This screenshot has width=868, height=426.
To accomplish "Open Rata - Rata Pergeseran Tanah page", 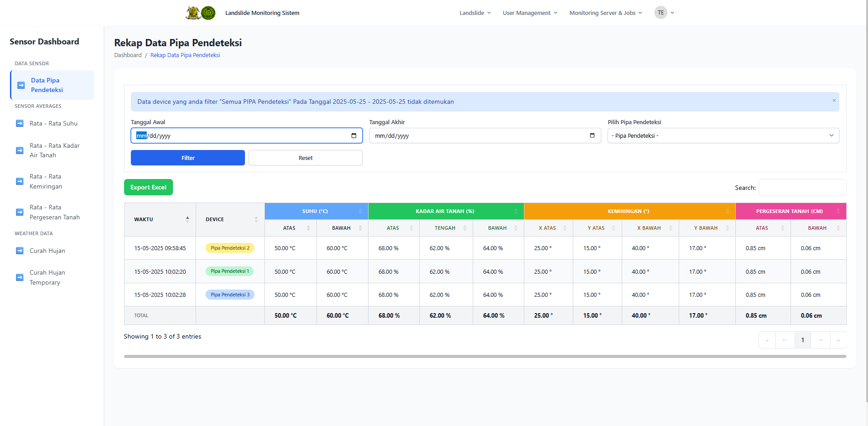I will click(54, 212).
